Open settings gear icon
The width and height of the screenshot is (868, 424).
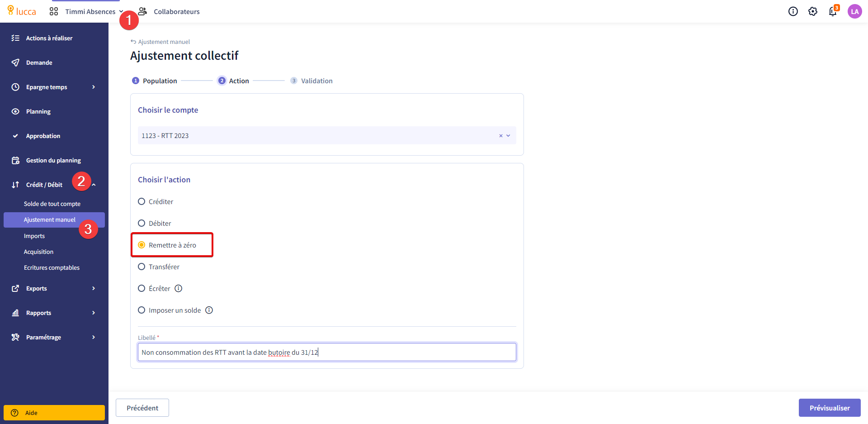pos(813,11)
